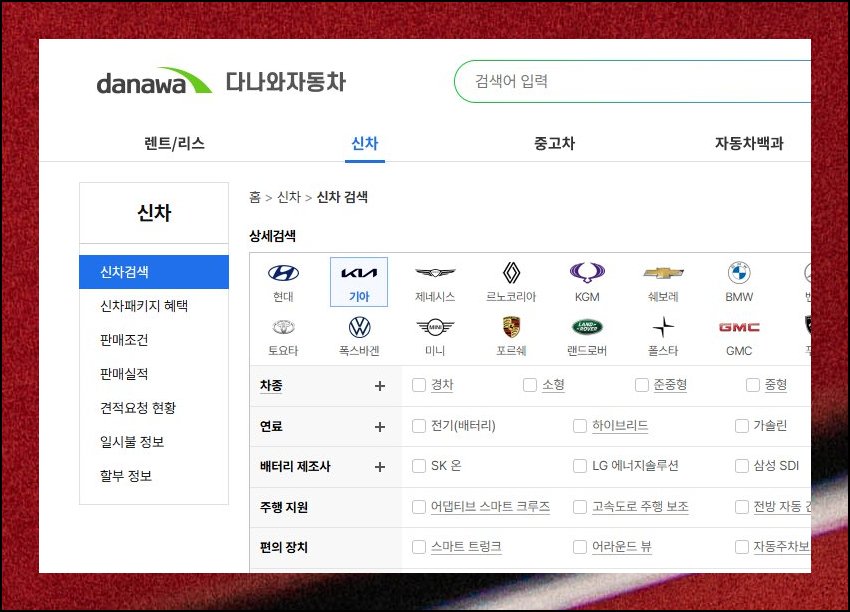The height and width of the screenshot is (612, 850).
Task: Pick the Renault Korea (르노코리아) logo
Action: (511, 273)
